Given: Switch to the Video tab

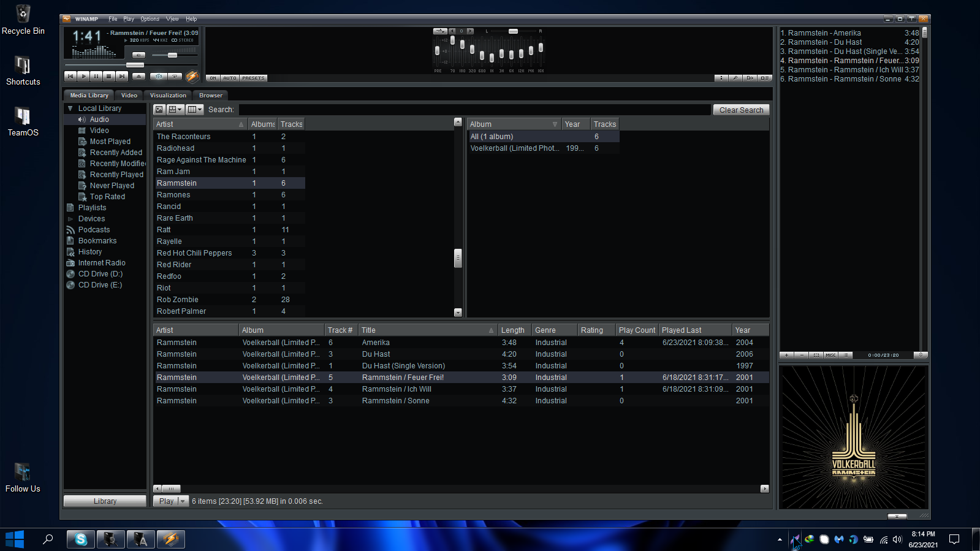Looking at the screenshot, I should click(x=129, y=96).
